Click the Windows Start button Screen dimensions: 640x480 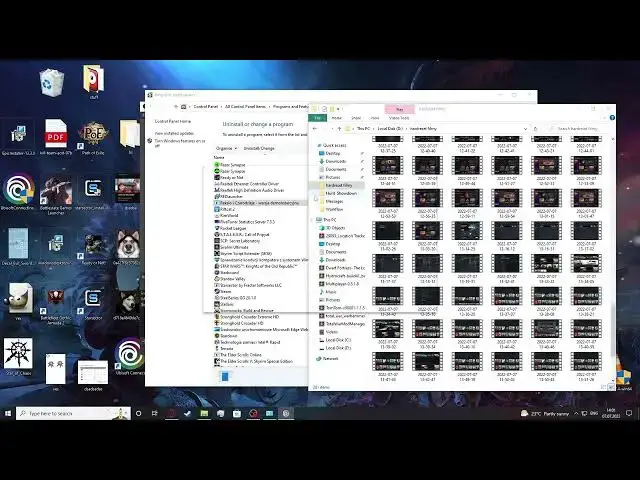8,413
